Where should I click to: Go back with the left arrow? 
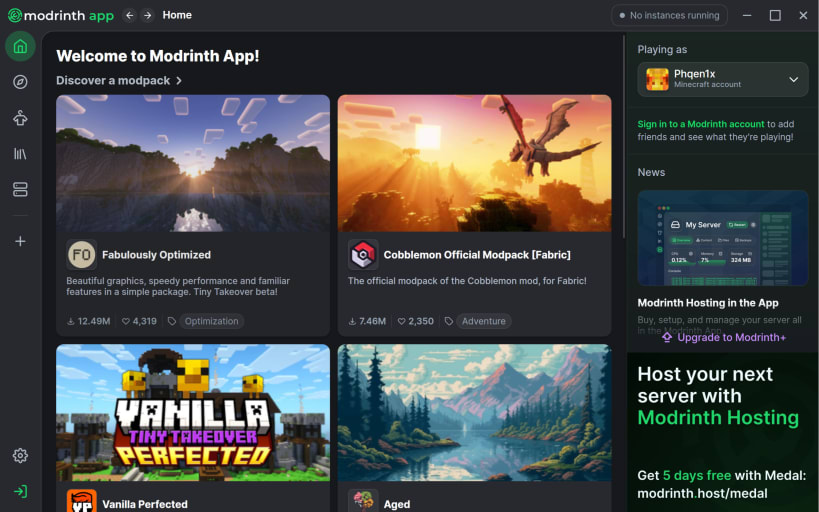(x=130, y=16)
